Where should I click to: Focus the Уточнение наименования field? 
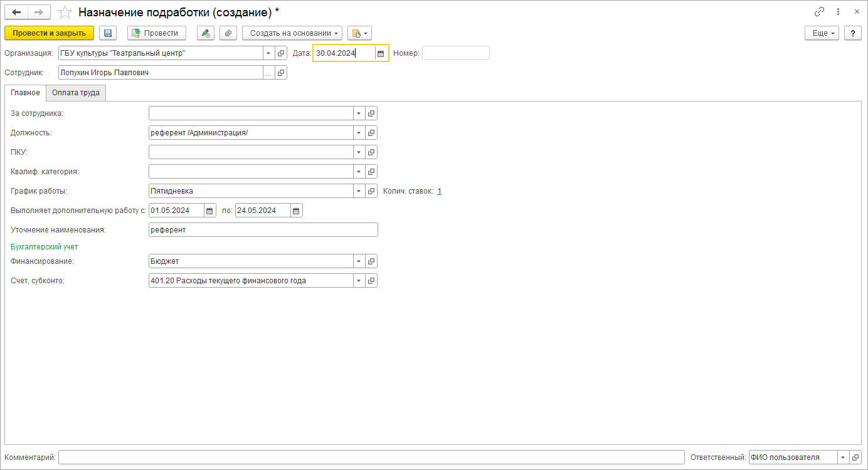coord(263,230)
